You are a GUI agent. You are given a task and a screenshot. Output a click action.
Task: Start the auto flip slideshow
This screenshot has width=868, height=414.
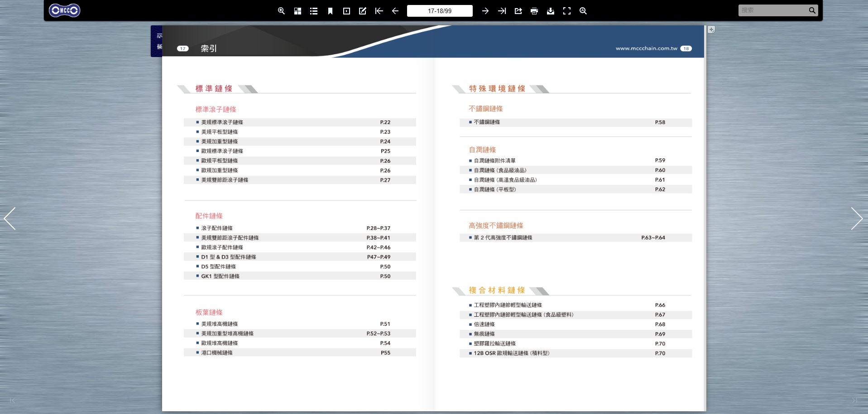346,11
